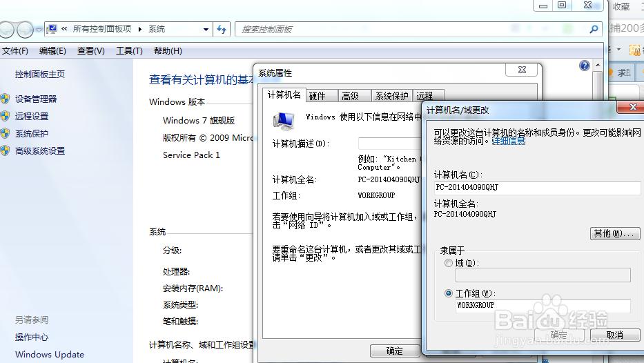The width and height of the screenshot is (644, 363).
Task: Click the scrollbar up arrow in system window
Action: coord(598,66)
